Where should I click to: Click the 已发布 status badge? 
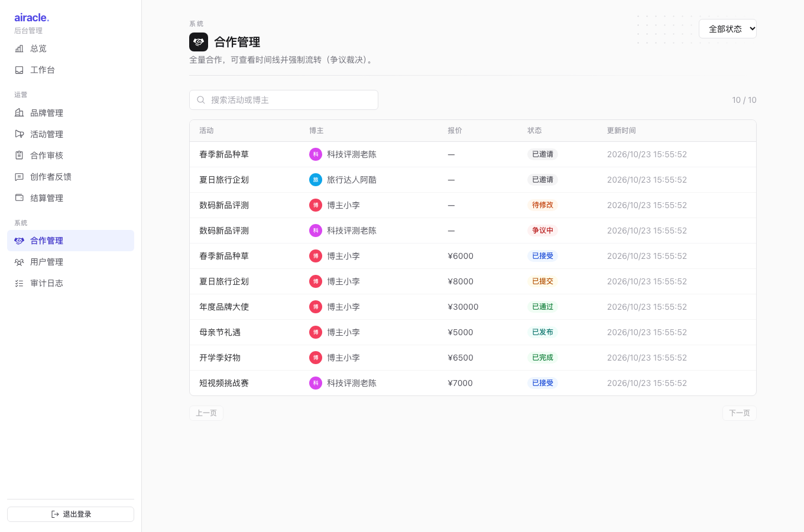(543, 332)
